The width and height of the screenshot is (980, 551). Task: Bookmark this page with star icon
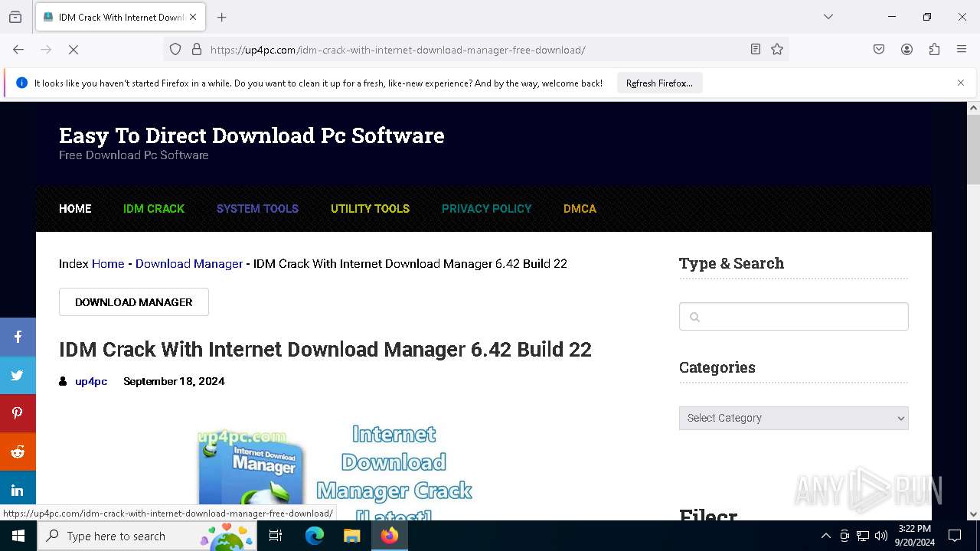777,50
